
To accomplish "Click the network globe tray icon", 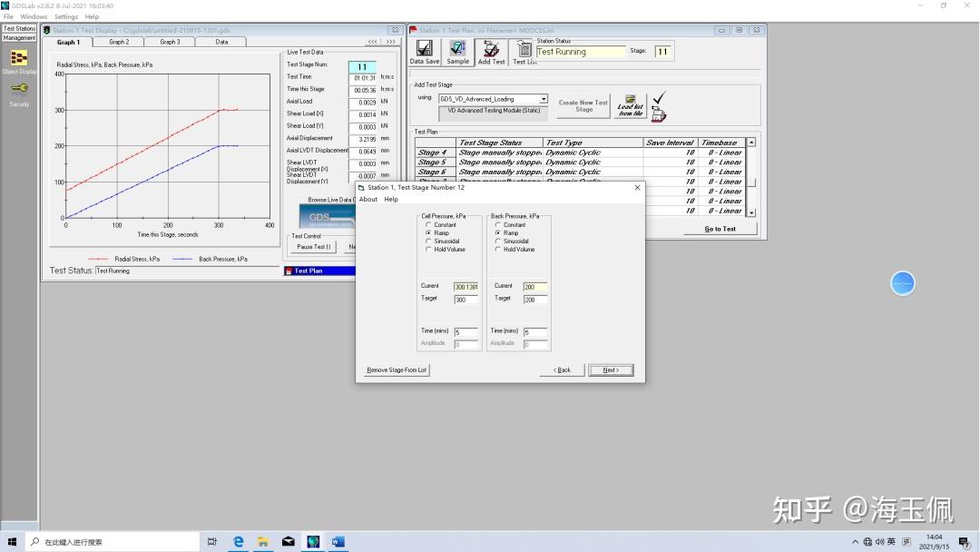I will pos(867,541).
